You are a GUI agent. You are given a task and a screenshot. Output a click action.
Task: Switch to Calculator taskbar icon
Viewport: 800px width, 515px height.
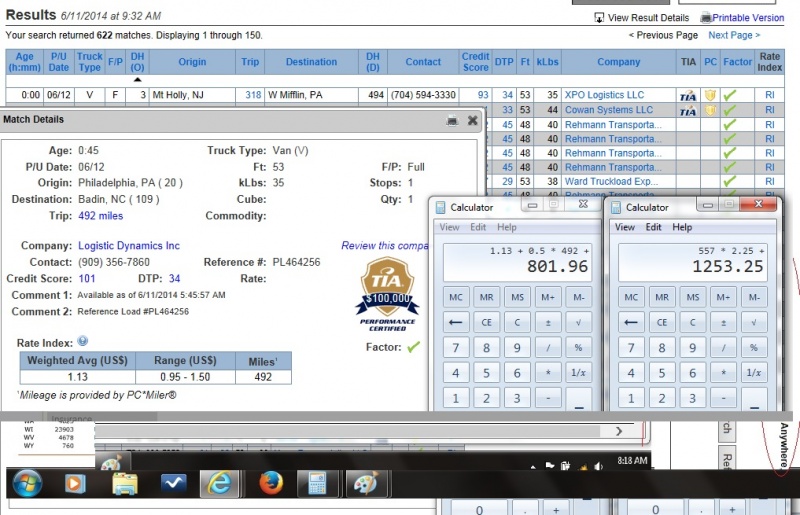[317, 483]
